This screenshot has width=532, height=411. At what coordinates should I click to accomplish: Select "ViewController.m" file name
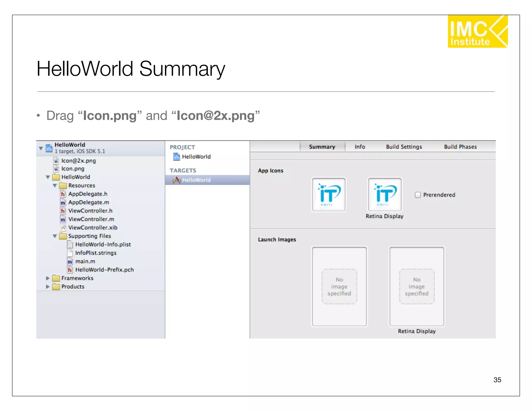click(91, 219)
